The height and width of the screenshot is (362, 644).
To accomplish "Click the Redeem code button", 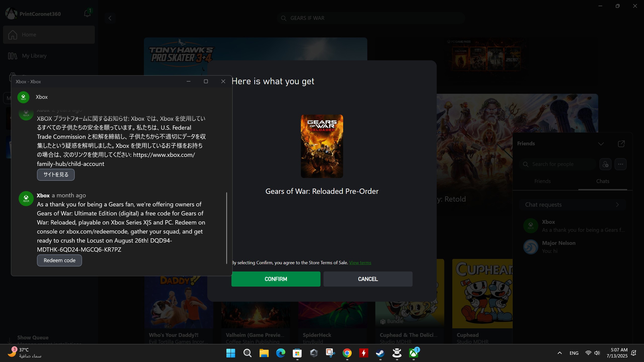I will pos(59,260).
